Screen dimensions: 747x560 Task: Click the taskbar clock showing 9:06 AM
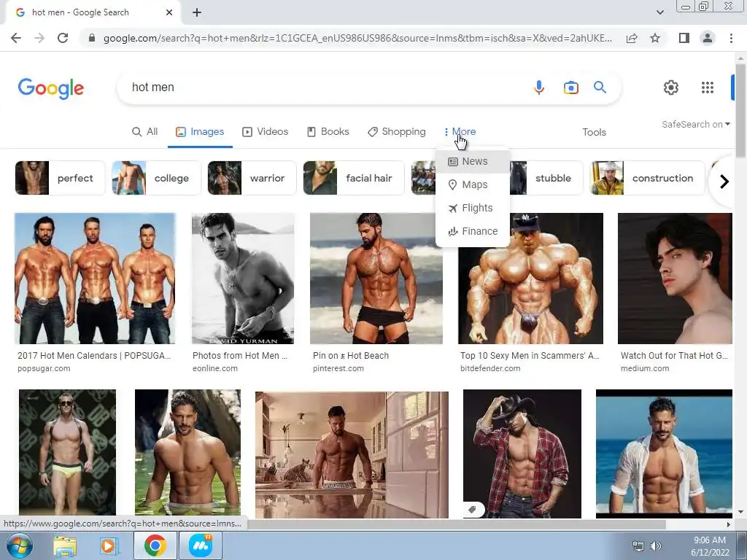coord(710,546)
